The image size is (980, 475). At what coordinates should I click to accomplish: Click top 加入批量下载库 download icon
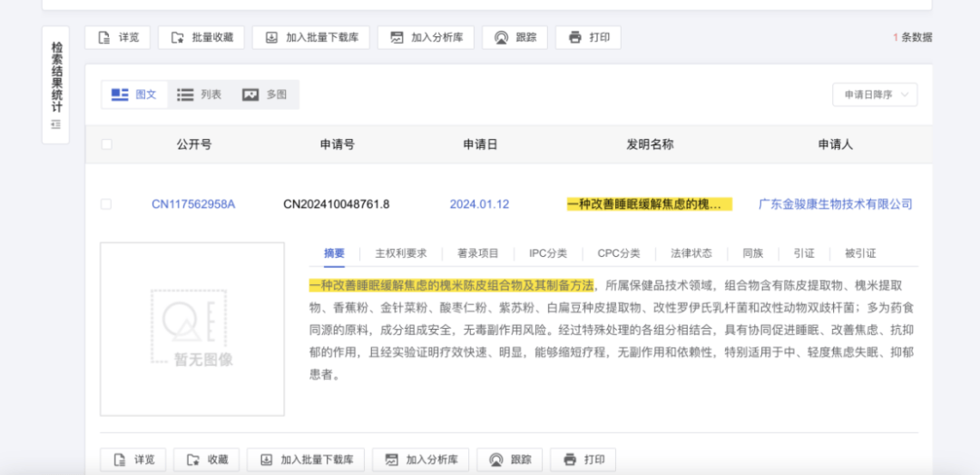[271, 37]
